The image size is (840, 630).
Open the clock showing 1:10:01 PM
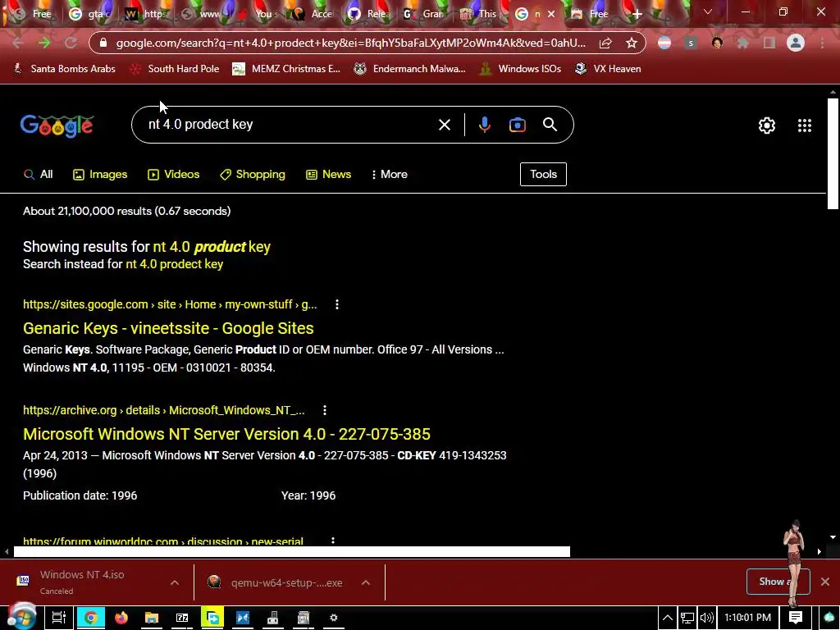tap(747, 618)
